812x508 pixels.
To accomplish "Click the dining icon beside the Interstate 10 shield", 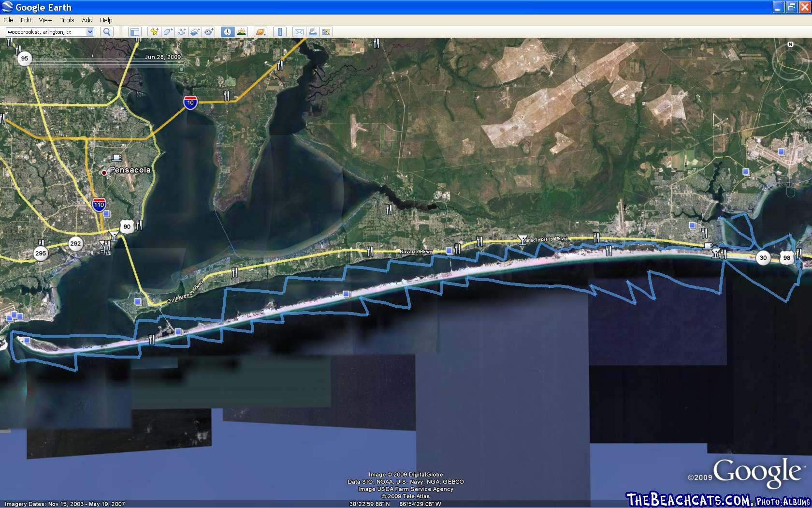I will click(x=226, y=96).
